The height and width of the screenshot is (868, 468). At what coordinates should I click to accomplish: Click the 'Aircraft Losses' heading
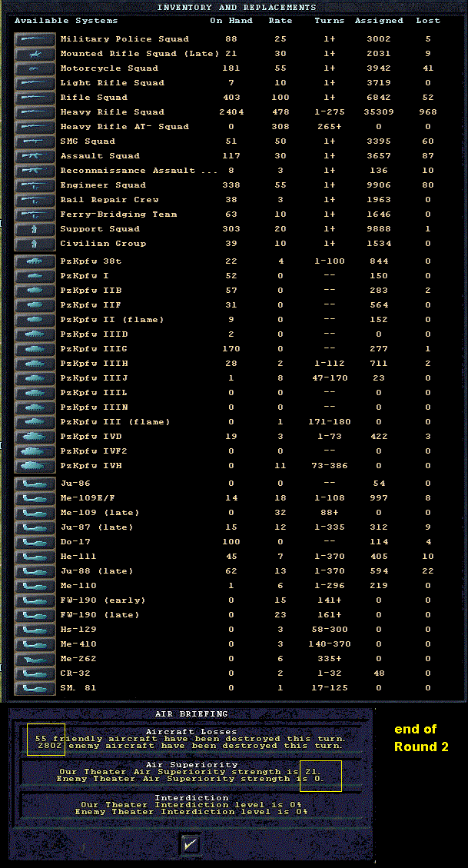(191, 732)
